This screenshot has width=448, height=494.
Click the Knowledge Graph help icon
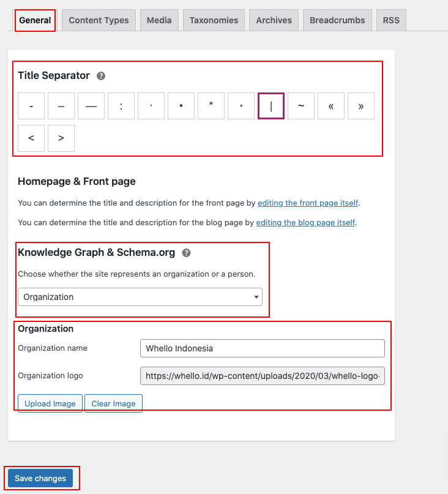[x=186, y=253]
